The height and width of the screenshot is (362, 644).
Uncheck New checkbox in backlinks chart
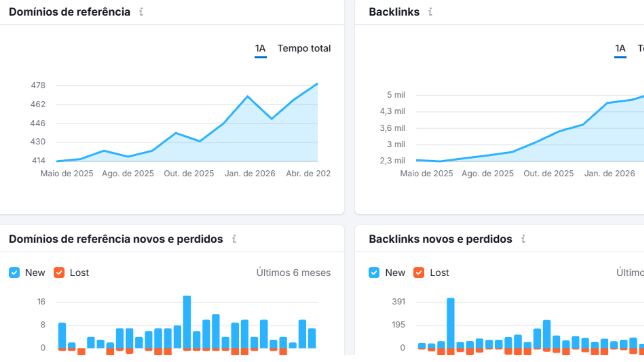click(374, 273)
